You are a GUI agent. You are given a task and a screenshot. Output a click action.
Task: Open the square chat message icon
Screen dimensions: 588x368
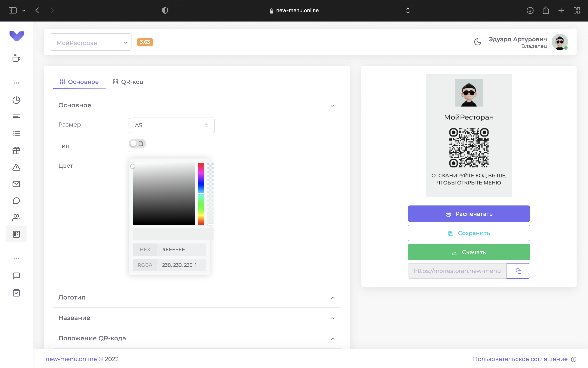(16, 276)
